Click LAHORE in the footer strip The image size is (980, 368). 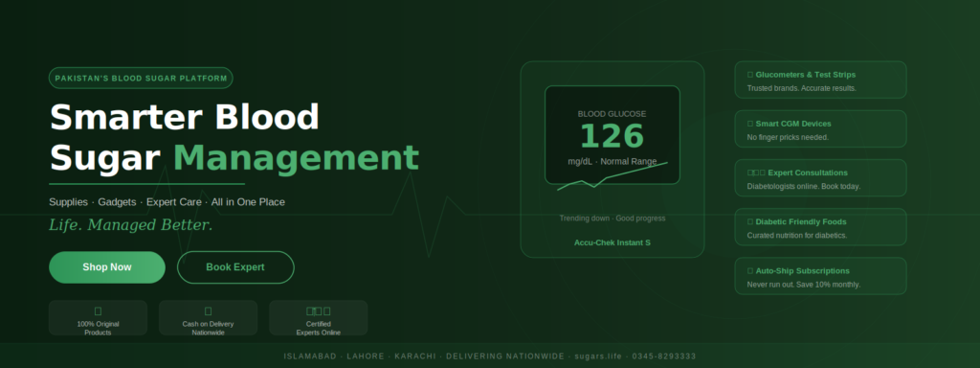(366, 356)
